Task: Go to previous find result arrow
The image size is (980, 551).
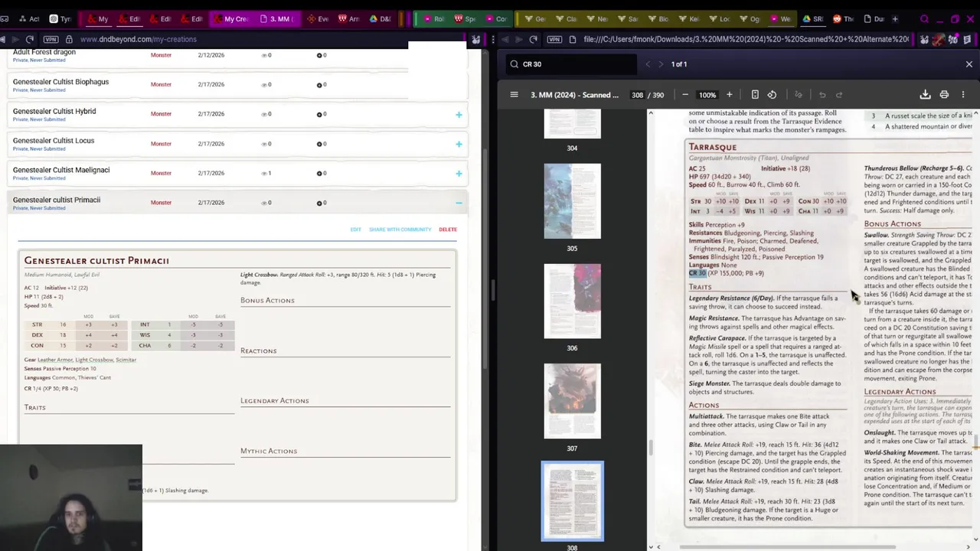Action: click(648, 64)
